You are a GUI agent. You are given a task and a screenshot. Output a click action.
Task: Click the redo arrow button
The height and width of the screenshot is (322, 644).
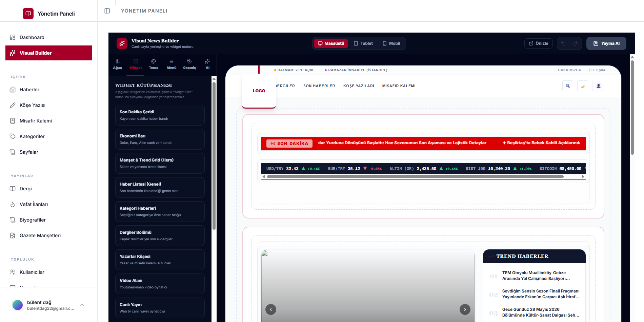point(576,43)
